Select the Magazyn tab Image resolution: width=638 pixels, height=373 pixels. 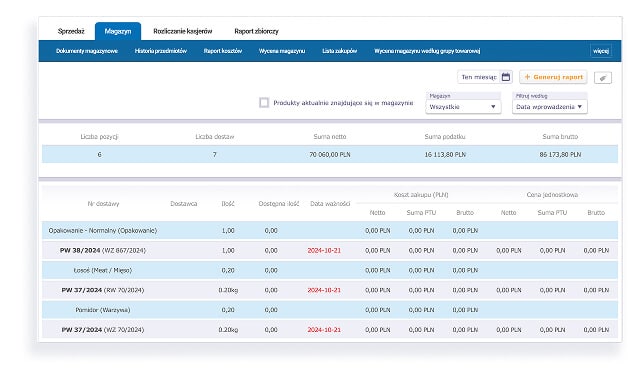pos(118,31)
